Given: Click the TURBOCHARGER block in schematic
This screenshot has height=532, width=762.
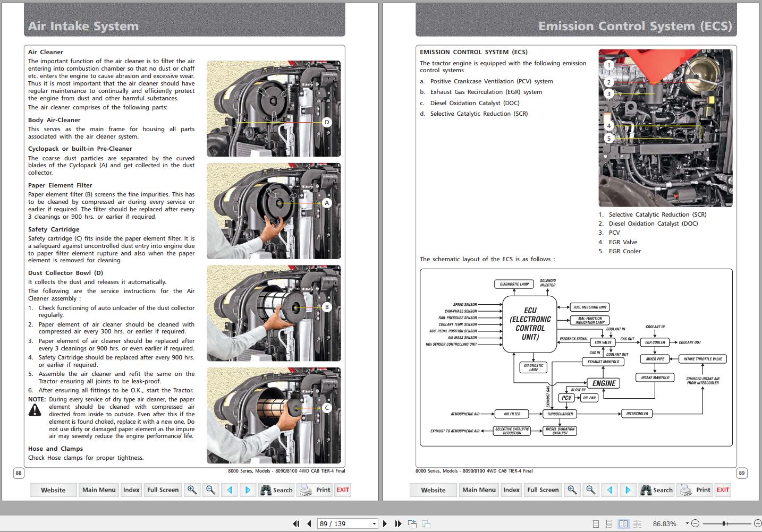Looking at the screenshot, I should click(x=560, y=414).
